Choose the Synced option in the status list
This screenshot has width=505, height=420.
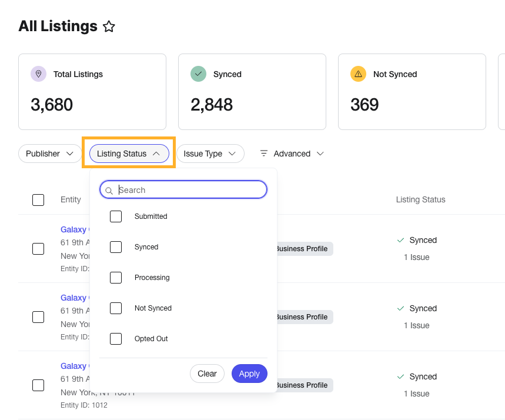146,247
